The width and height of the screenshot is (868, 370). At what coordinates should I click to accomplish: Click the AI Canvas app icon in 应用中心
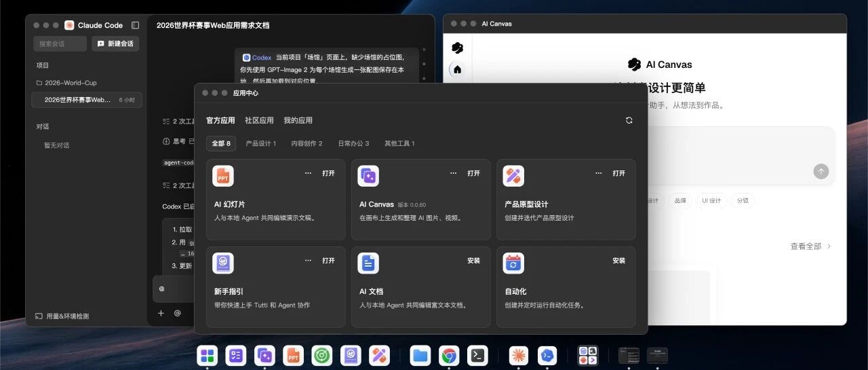(368, 177)
